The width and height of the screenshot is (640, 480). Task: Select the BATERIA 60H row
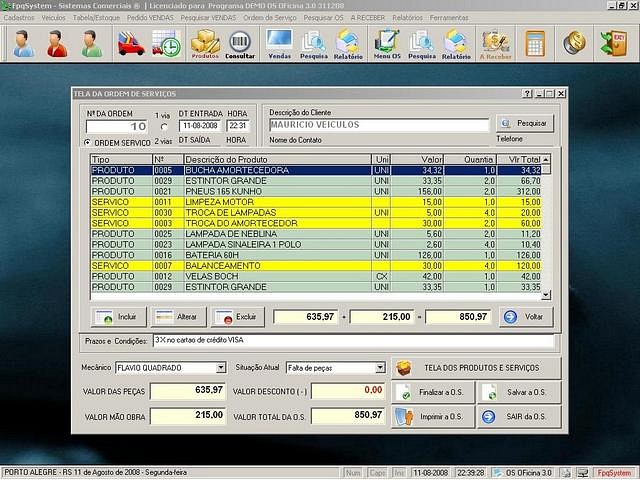pyautogui.click(x=316, y=255)
